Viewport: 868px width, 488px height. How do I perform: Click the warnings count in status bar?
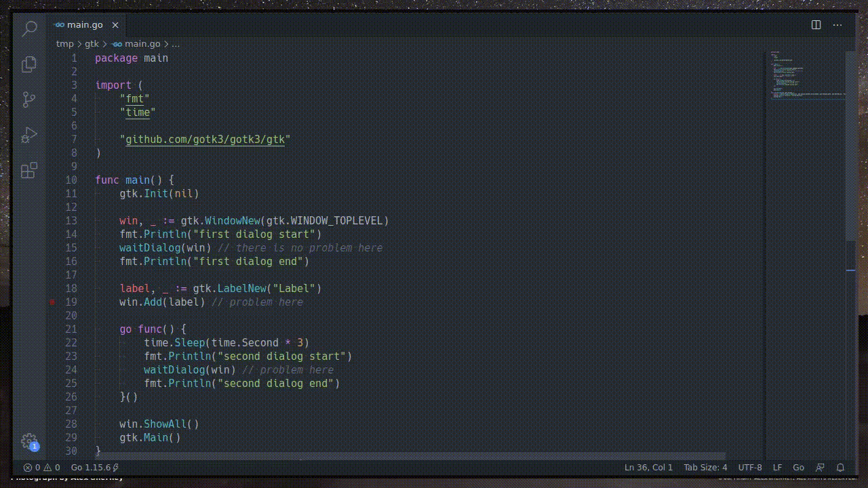[x=53, y=468]
